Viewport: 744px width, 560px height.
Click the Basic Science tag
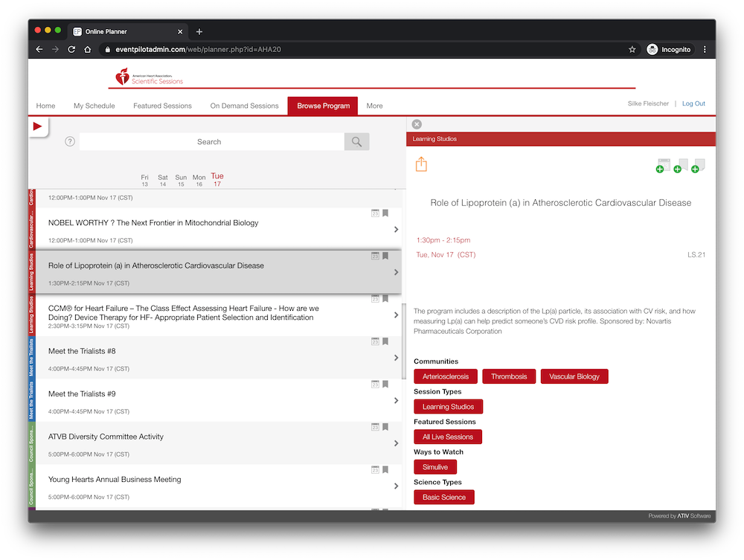pyautogui.click(x=443, y=498)
